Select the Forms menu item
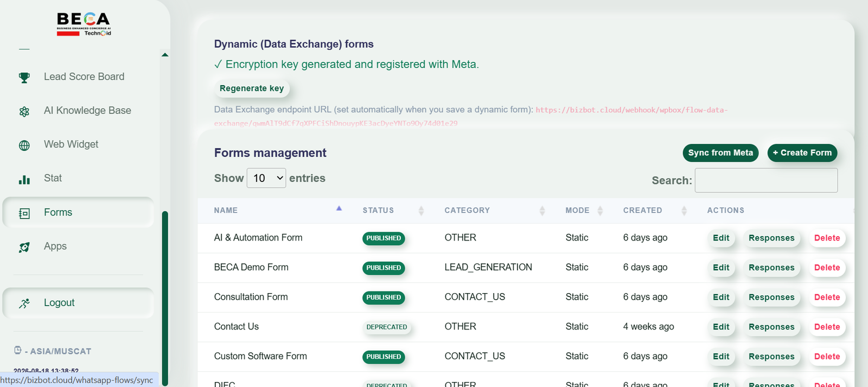The height and width of the screenshot is (387, 868). (x=79, y=212)
